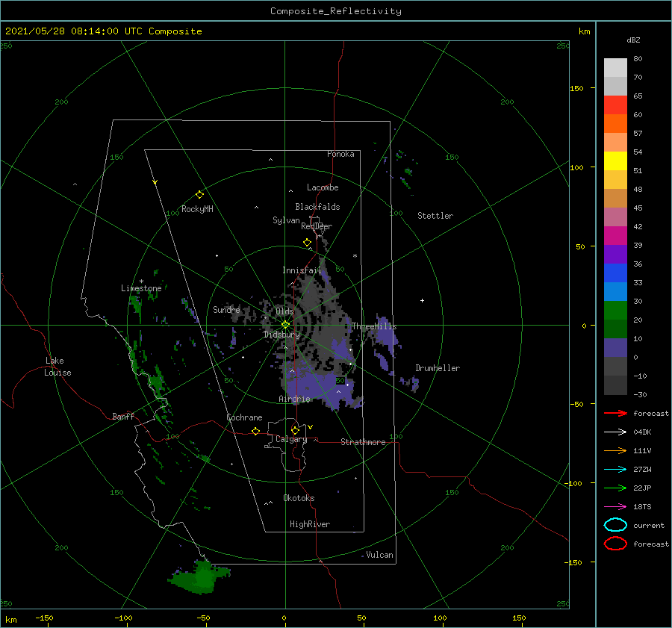Click the magenta 18TS arrow in legend
This screenshot has width=672, height=628.
click(615, 507)
